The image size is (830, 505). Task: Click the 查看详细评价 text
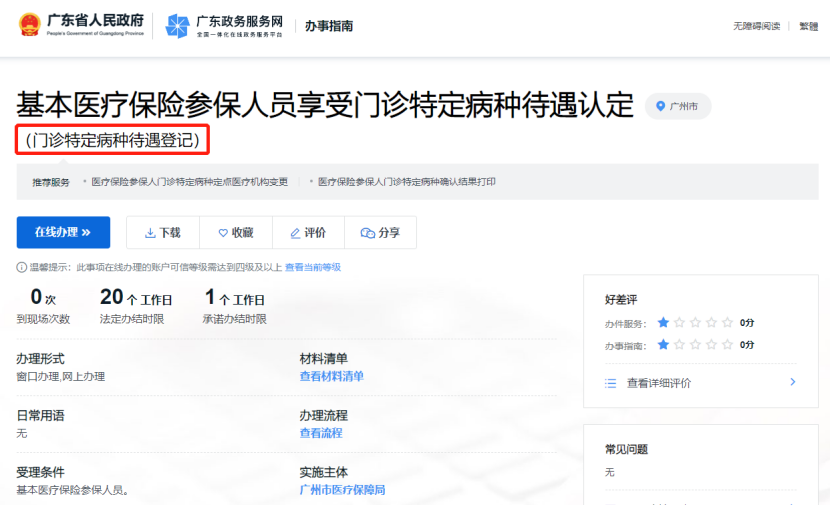(x=658, y=383)
